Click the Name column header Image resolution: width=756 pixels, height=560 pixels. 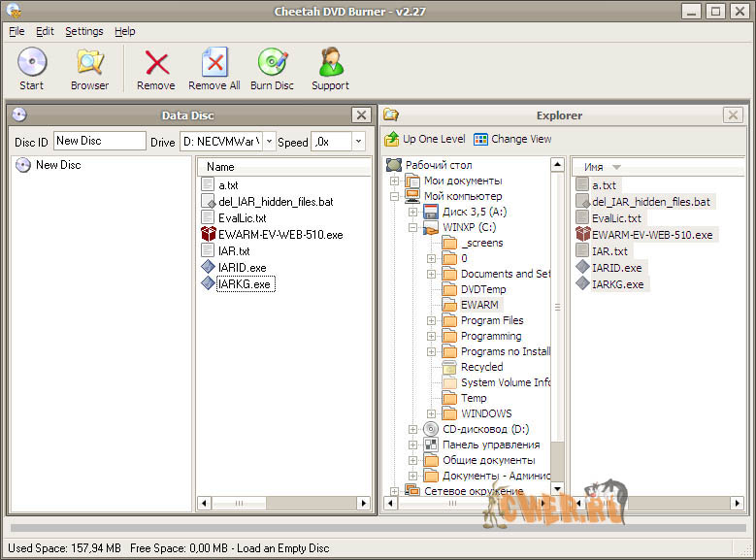[220, 167]
